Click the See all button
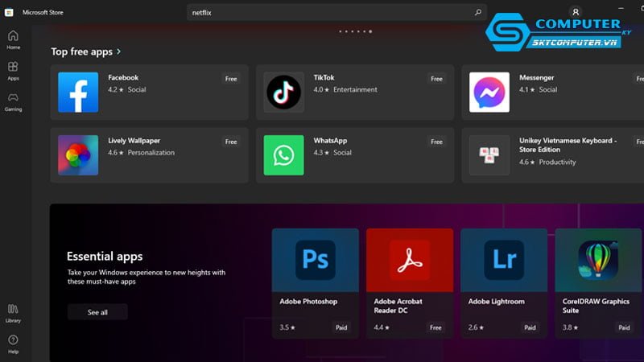This screenshot has width=644, height=362. pos(97,312)
